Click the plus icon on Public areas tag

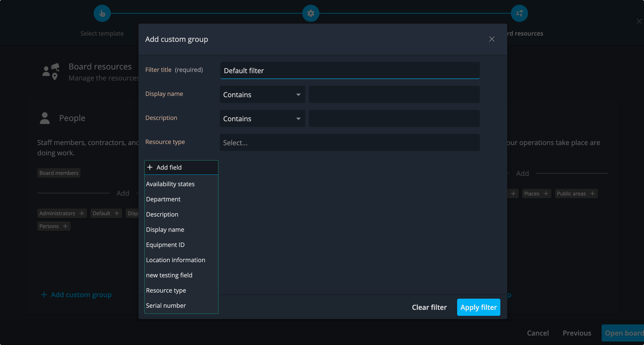point(592,193)
